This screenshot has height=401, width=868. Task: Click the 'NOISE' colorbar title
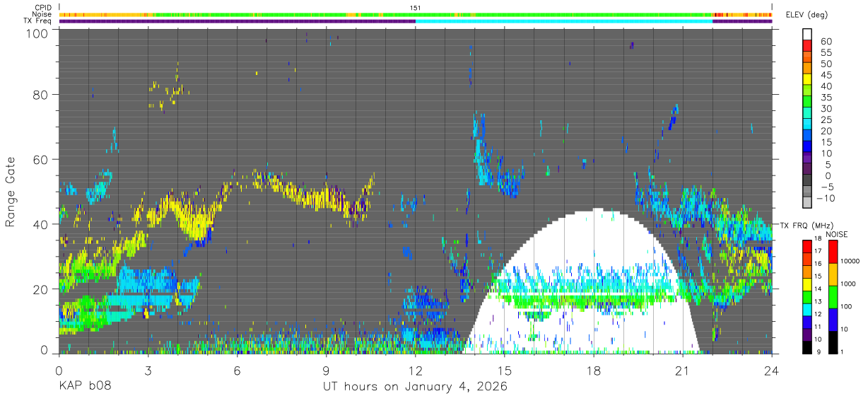coord(837,234)
